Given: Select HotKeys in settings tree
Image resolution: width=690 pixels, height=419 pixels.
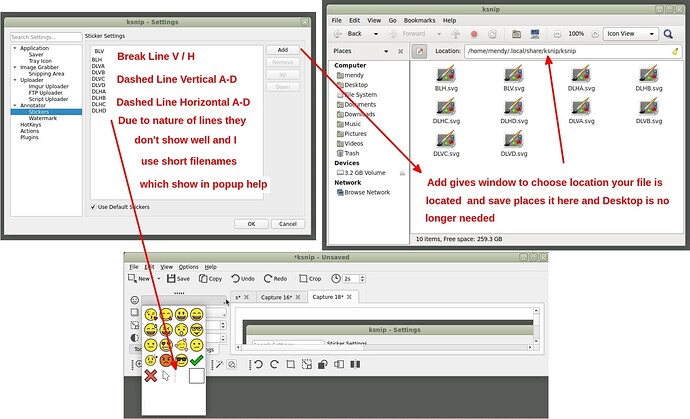Looking at the screenshot, I should 30,125.
